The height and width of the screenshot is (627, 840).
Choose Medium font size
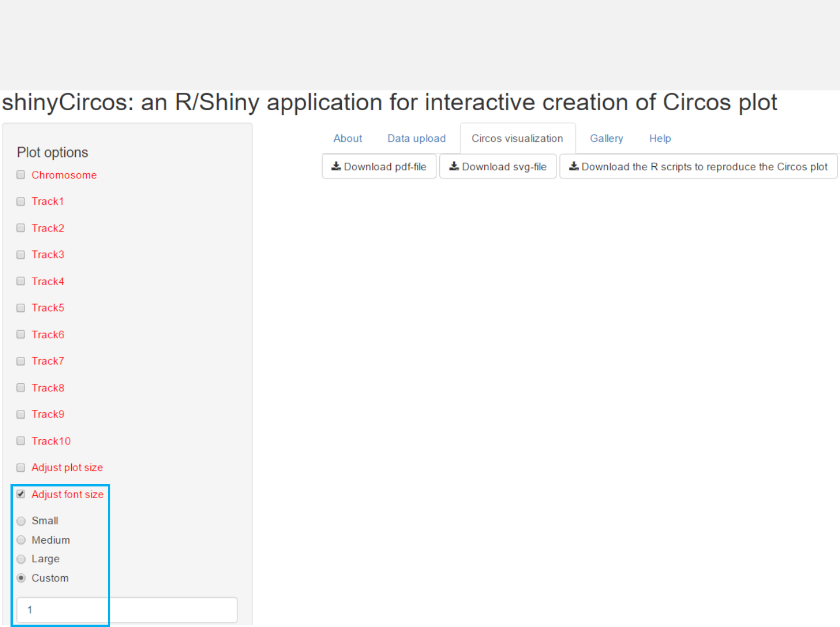(21, 540)
